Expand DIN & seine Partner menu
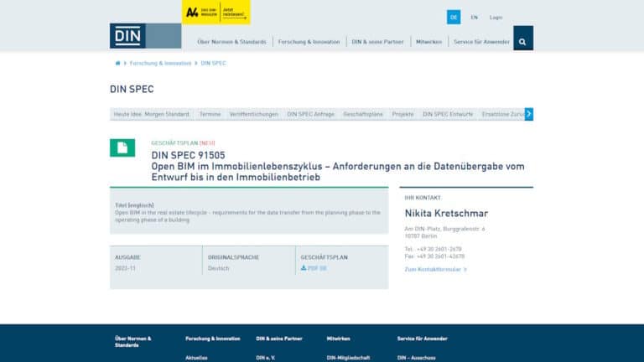The image size is (644, 362). (x=378, y=41)
